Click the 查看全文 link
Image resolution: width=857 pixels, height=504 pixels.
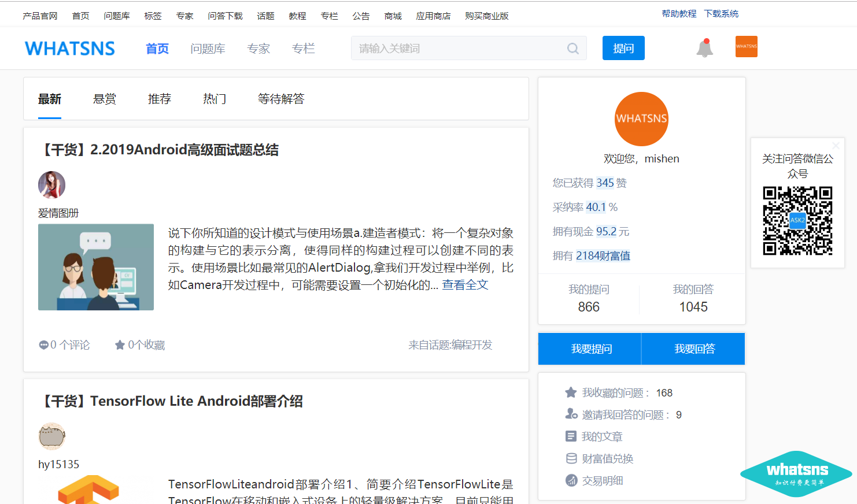[x=465, y=285]
